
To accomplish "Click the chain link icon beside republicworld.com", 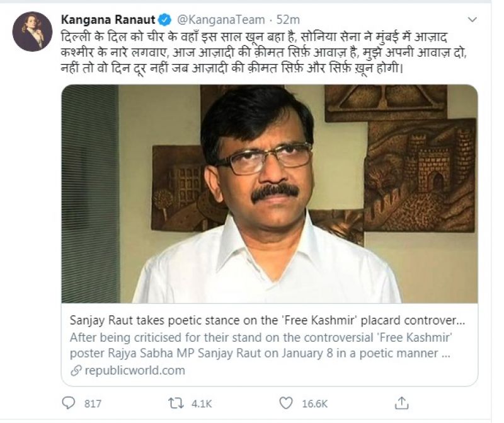I will pyautogui.click(x=76, y=370).
